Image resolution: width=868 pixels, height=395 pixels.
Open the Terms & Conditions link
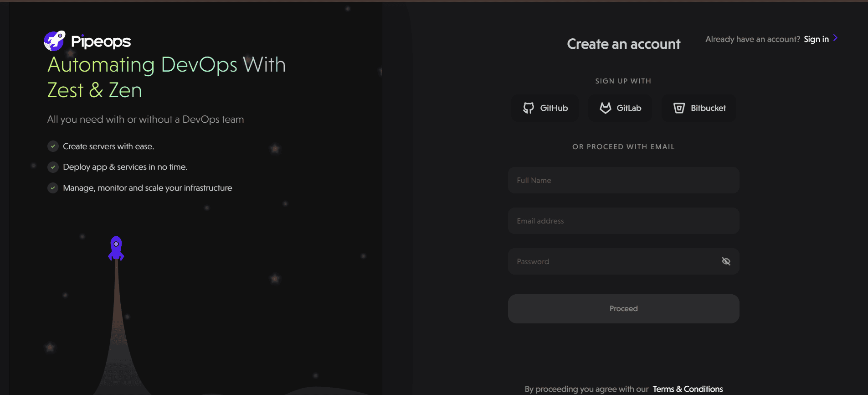pyautogui.click(x=688, y=389)
